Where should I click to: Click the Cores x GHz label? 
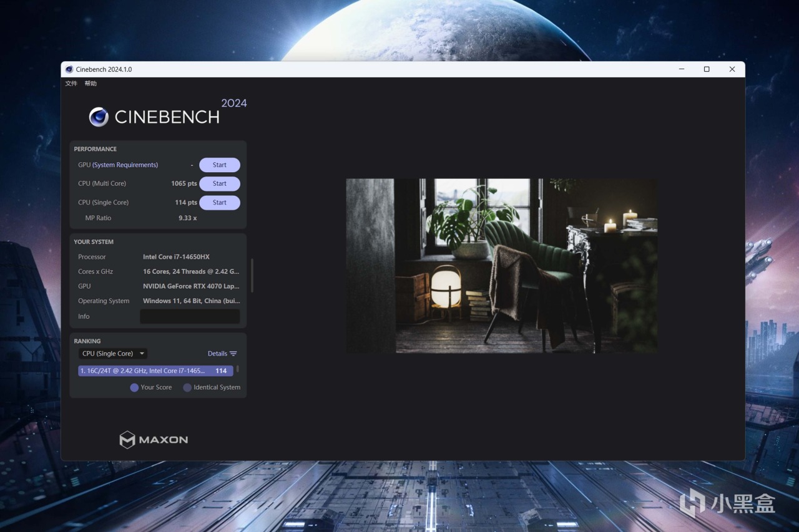coord(96,272)
